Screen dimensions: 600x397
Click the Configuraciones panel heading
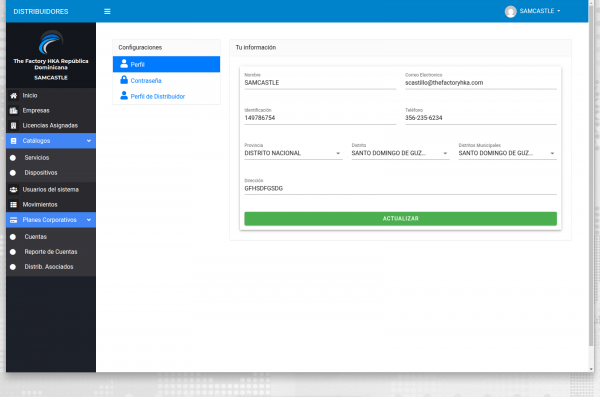point(140,47)
